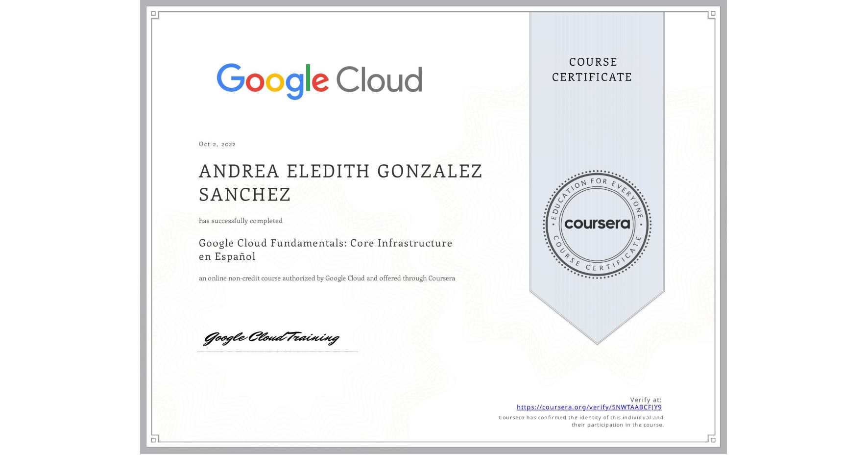868x455 pixels.
Task: Click the 'has successfully completed' text
Action: click(241, 221)
